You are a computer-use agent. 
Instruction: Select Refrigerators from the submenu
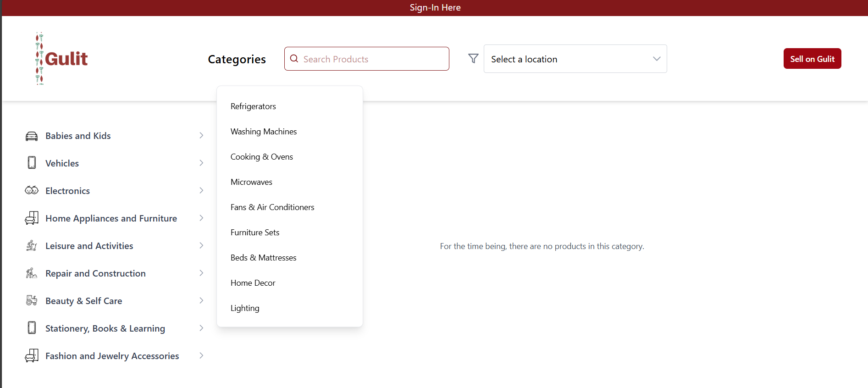click(253, 106)
